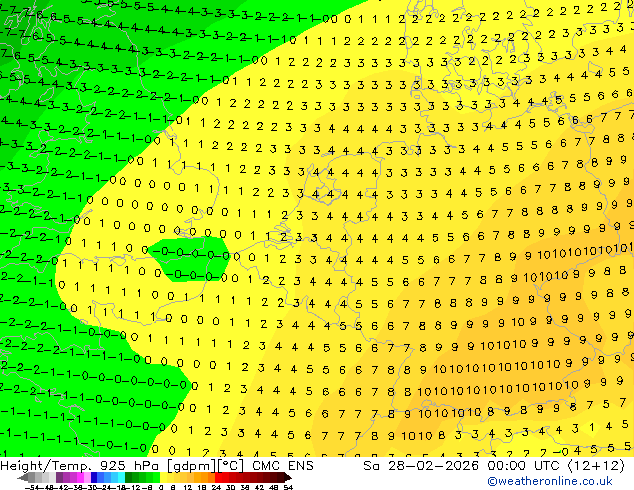Click the "(12+12)" forecast offset text
Screen dimensions: 634x490
596,466
